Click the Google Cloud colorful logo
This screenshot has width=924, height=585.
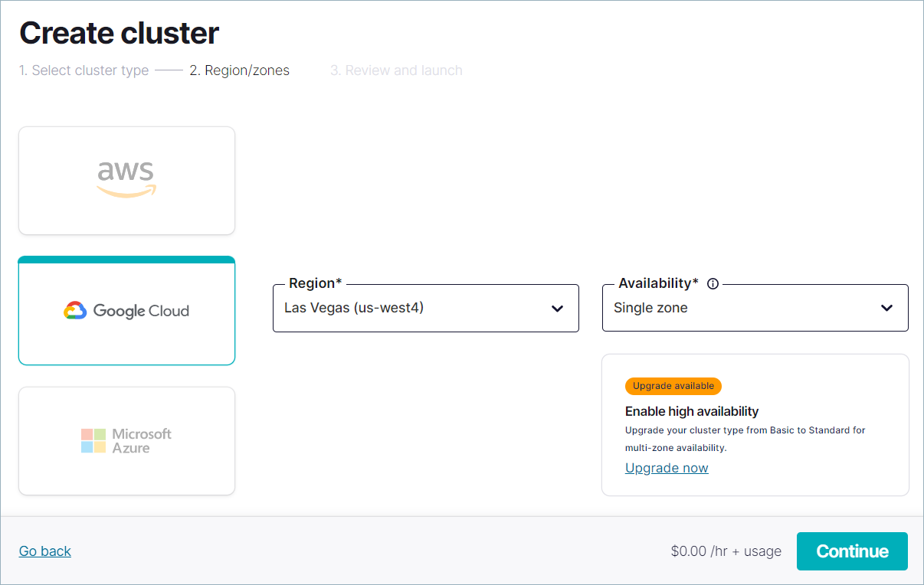point(77,310)
